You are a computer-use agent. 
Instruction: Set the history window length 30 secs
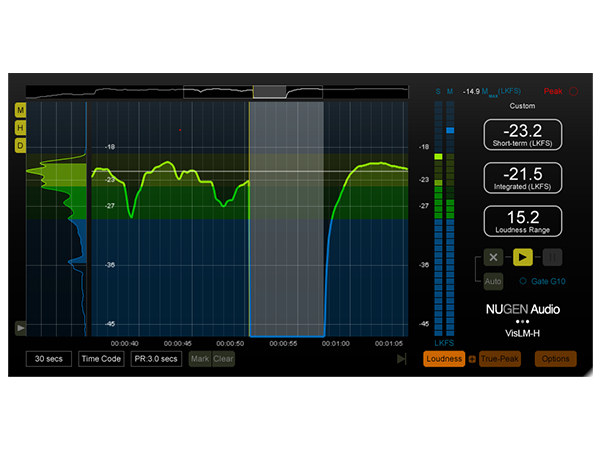[49, 359]
